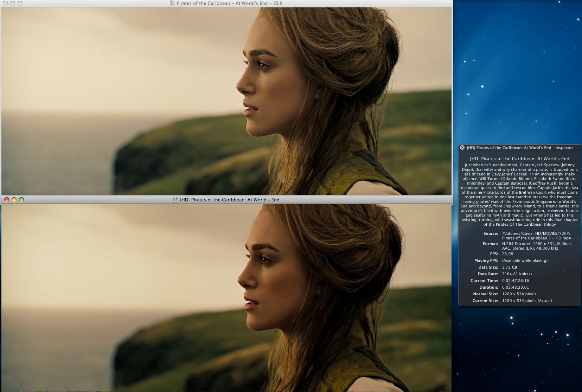Click the Inspector panel title bar text
The image size is (582, 392).
tap(520, 148)
